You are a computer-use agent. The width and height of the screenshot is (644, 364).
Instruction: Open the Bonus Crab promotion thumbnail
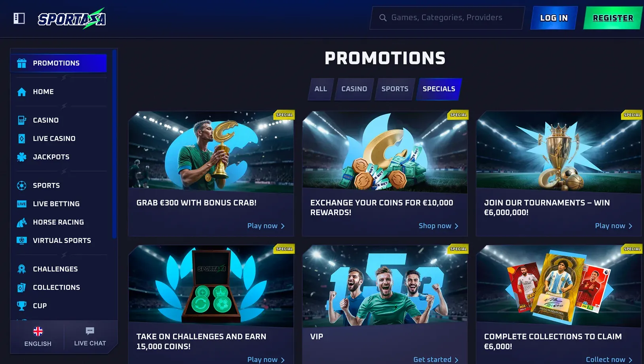click(x=211, y=152)
